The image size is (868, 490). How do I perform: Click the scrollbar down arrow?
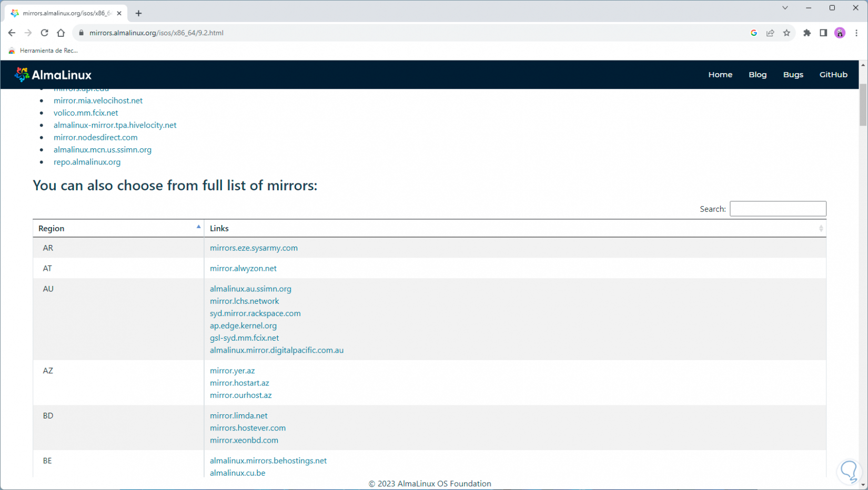863,485
